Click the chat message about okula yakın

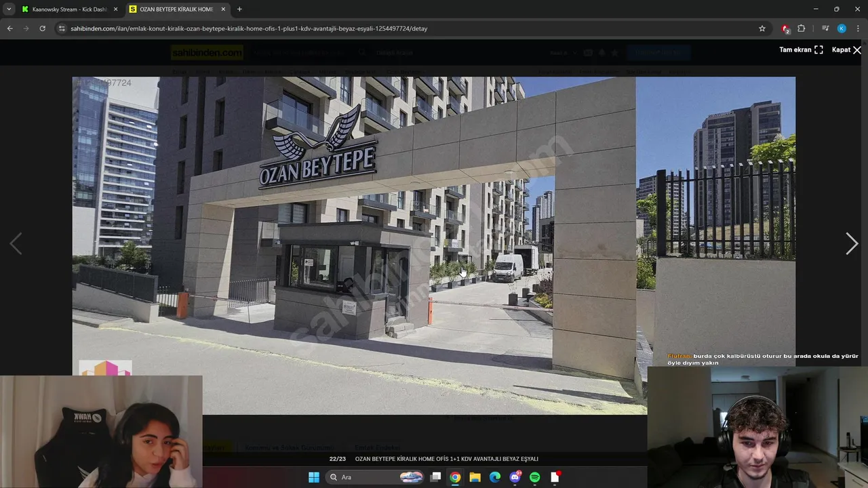pyautogui.click(x=763, y=359)
